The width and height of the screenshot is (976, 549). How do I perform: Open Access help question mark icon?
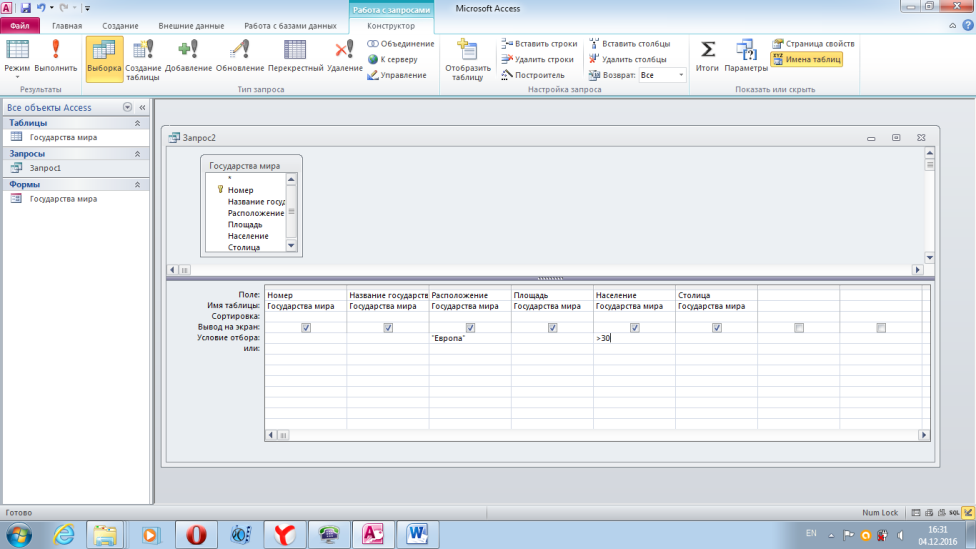968,26
